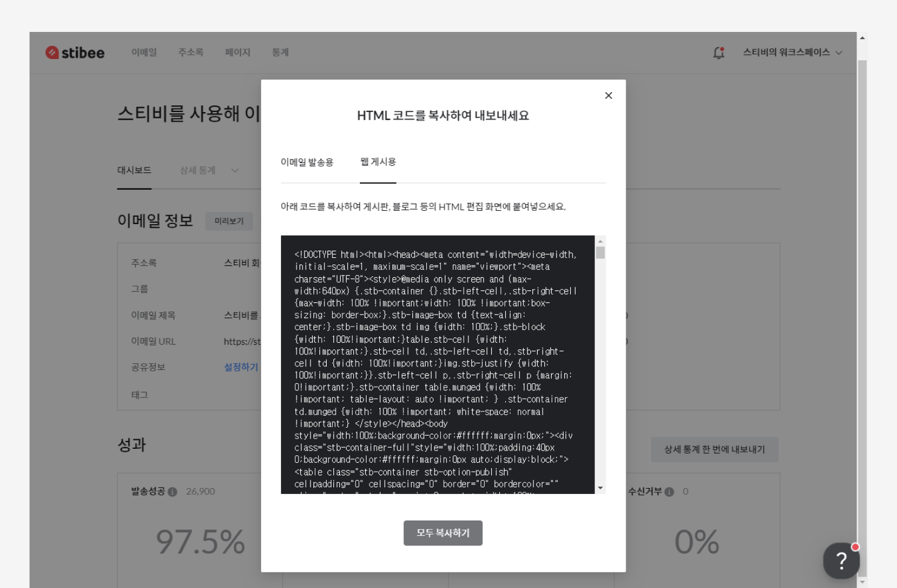Viewport: 897px width, 588px height.
Task: Click info icon next to 발송성공
Action: [x=172, y=492]
